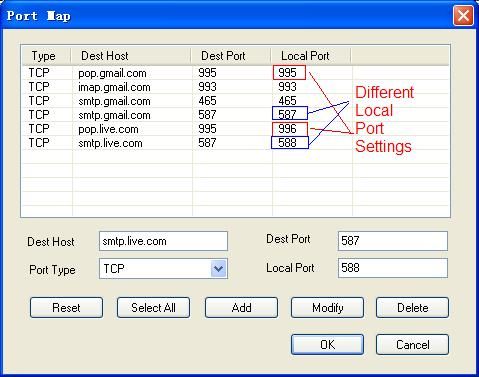
Task: Sort by the Dest Host column header
Action: [131, 56]
